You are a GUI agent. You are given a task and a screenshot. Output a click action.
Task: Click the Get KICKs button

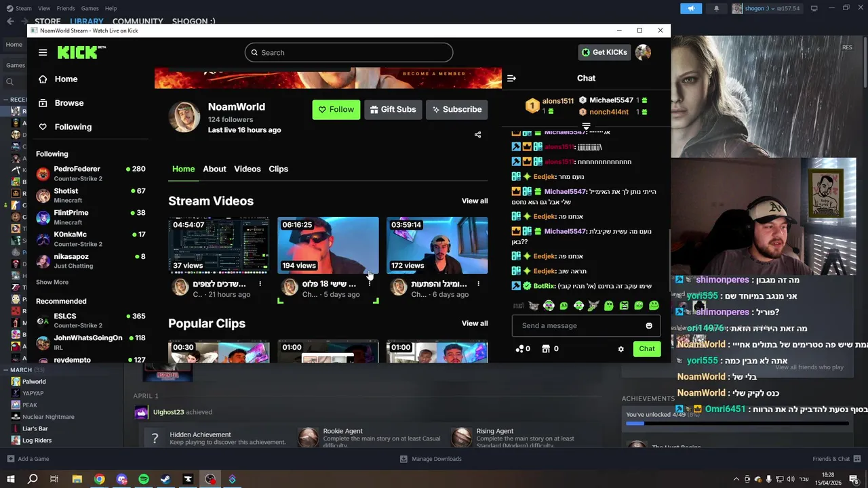604,52
